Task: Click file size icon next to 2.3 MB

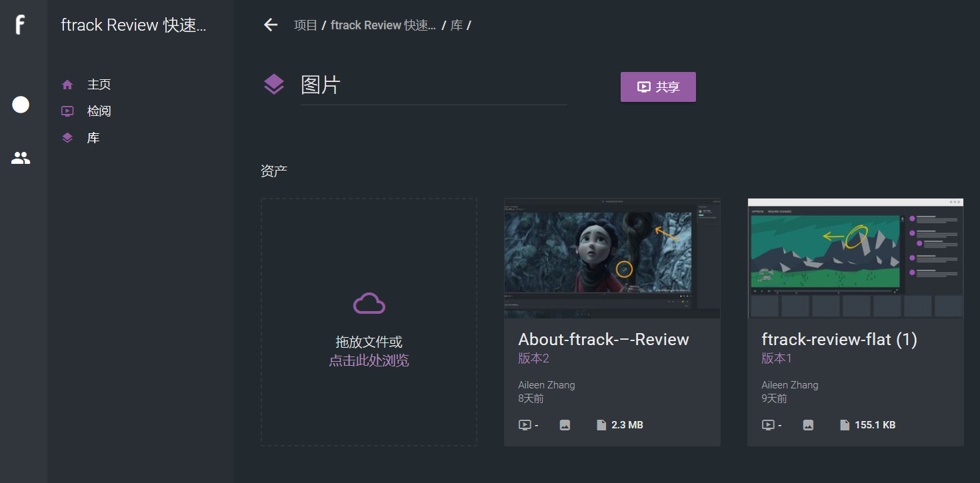Action: tap(601, 425)
